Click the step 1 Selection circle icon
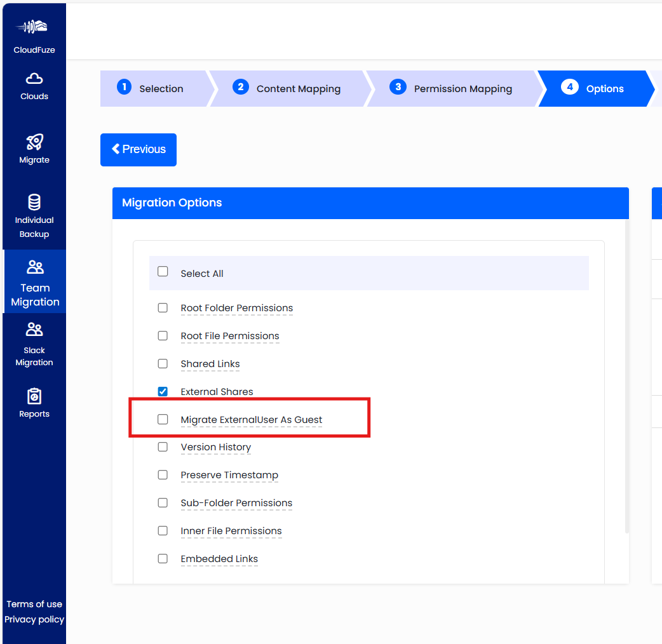The height and width of the screenshot is (644, 662). click(124, 86)
